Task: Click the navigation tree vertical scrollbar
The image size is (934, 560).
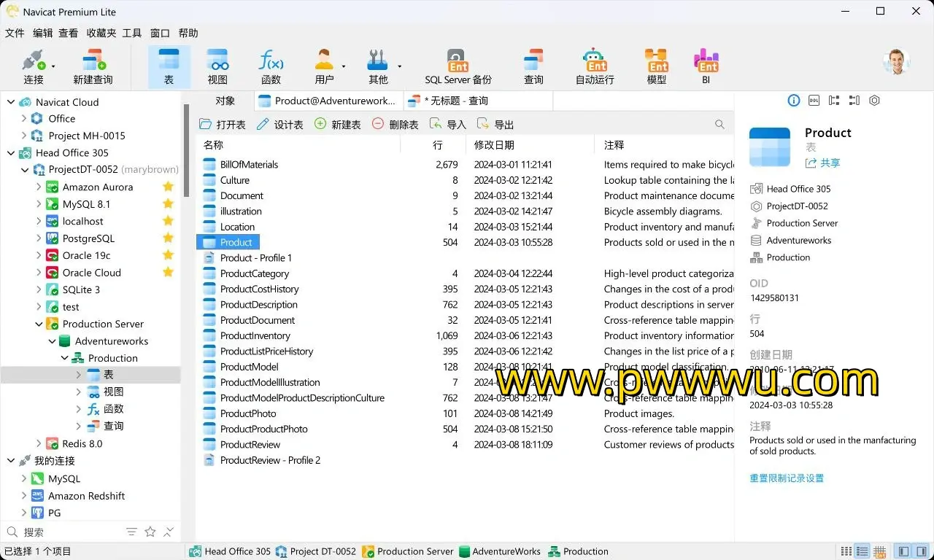Action: click(x=186, y=149)
